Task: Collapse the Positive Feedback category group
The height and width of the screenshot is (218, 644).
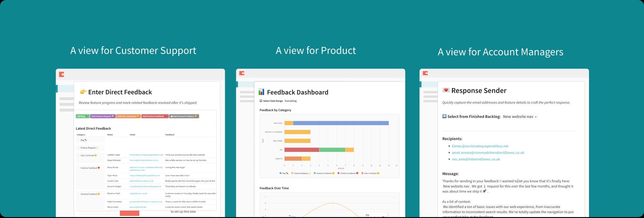Action: pyautogui.click(x=78, y=168)
